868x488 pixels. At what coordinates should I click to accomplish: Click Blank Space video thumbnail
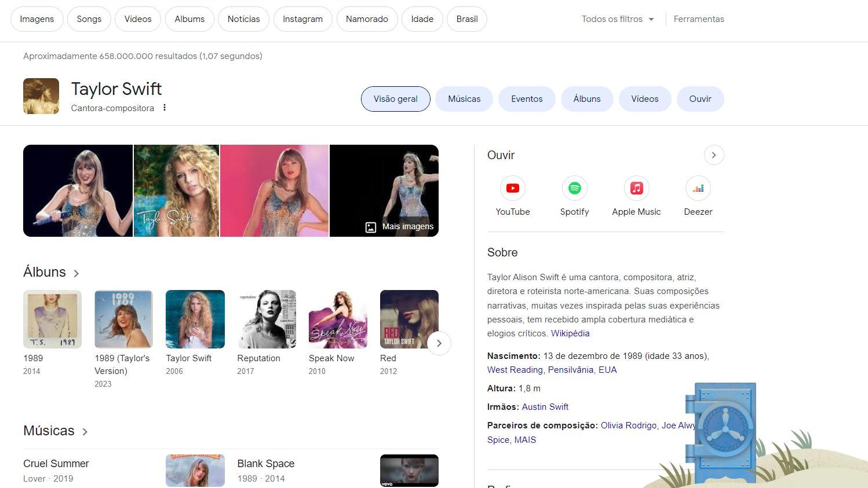[x=409, y=471]
